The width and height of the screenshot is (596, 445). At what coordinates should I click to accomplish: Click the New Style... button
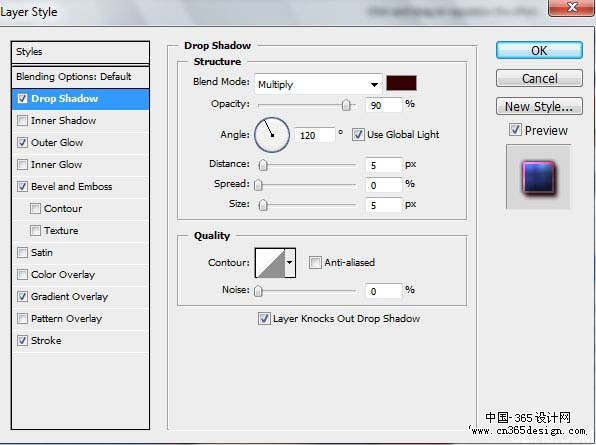click(539, 106)
